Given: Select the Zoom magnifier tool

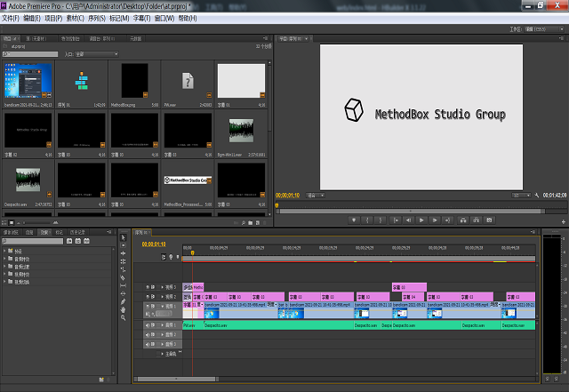Looking at the screenshot, I should click(123, 317).
